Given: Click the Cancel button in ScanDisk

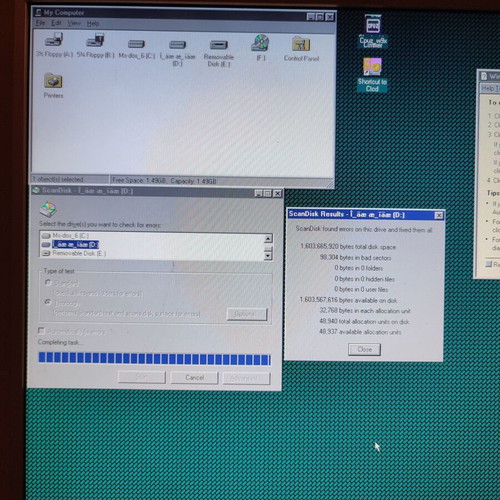Looking at the screenshot, I should [194, 378].
